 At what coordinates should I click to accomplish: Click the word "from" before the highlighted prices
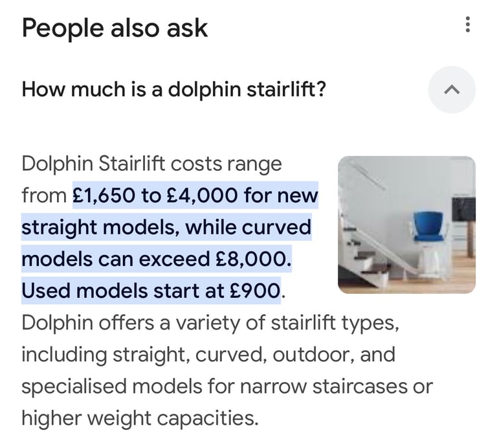44,196
